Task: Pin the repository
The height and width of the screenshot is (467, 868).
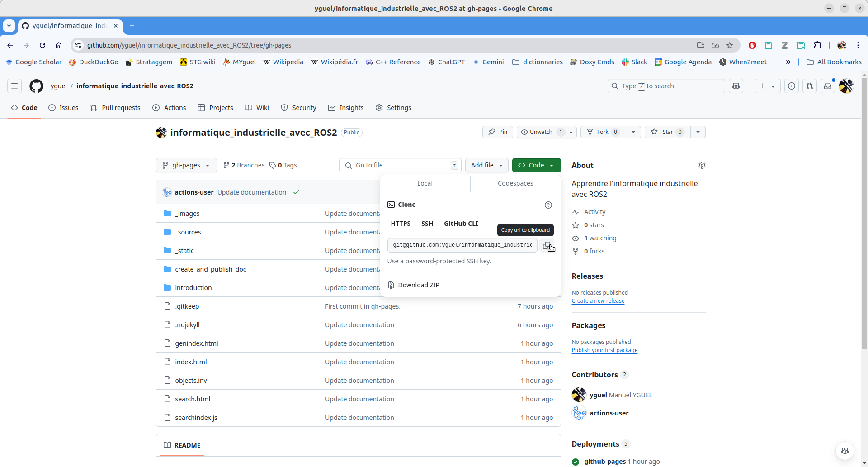Action: 497,132
